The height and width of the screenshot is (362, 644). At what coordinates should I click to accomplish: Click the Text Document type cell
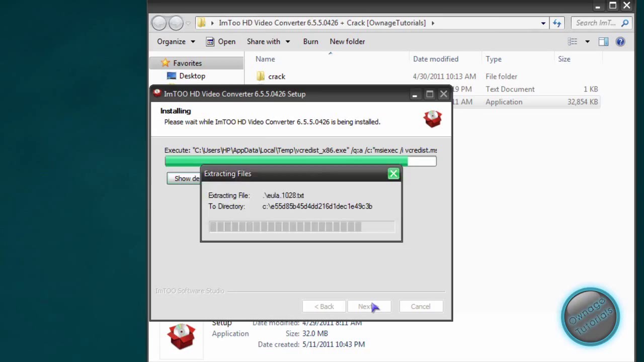pyautogui.click(x=510, y=89)
